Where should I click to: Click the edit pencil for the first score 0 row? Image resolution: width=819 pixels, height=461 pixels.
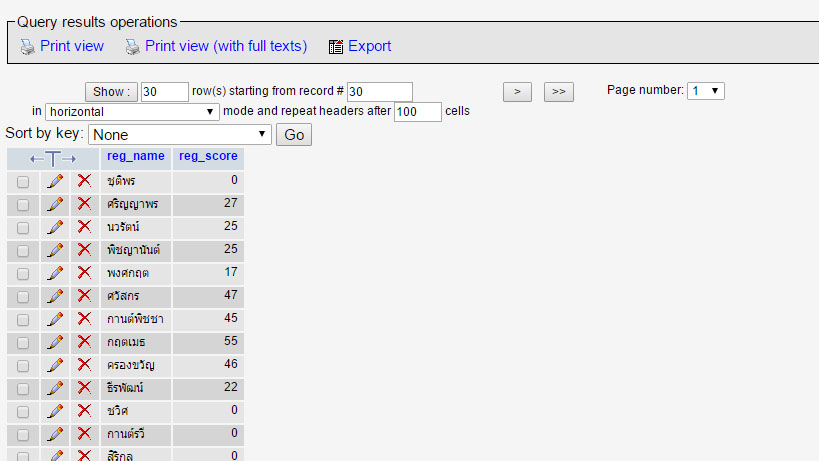55,181
